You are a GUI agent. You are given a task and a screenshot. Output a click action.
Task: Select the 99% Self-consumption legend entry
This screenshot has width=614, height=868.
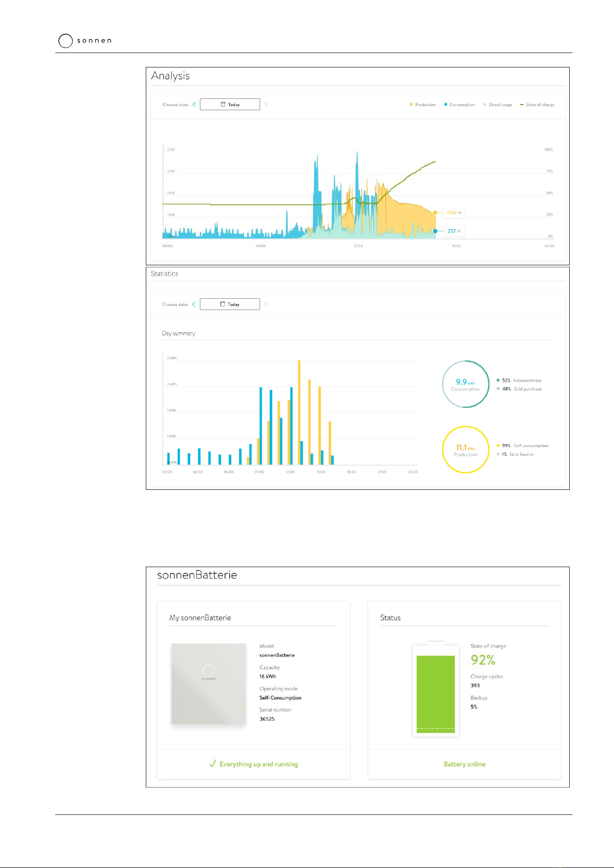(x=523, y=446)
